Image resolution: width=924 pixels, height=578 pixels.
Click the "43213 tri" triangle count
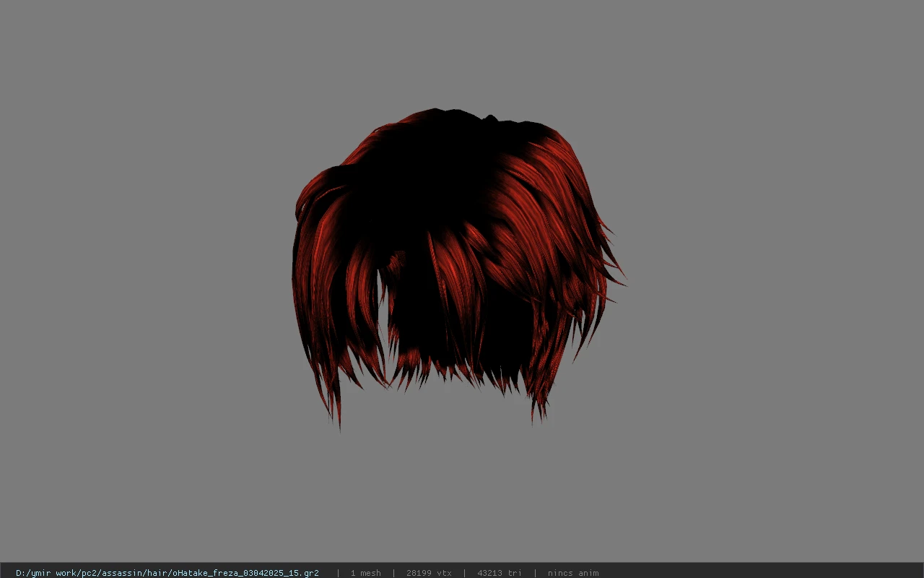500,573
